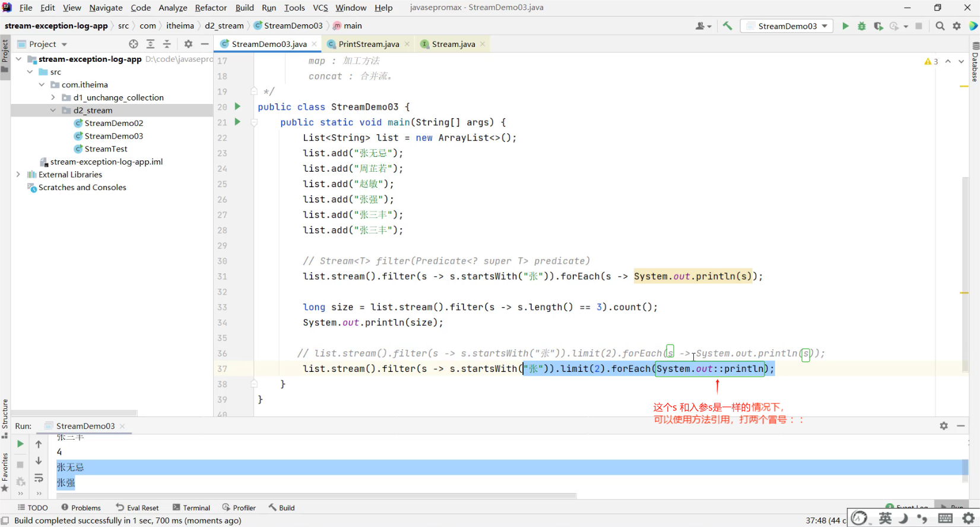
Task: Open Project panel options gear
Action: [188, 44]
